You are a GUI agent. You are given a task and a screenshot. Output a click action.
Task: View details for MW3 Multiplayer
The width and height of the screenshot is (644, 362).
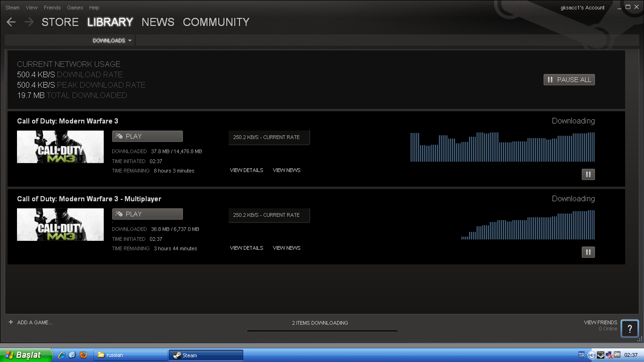pyautogui.click(x=247, y=248)
